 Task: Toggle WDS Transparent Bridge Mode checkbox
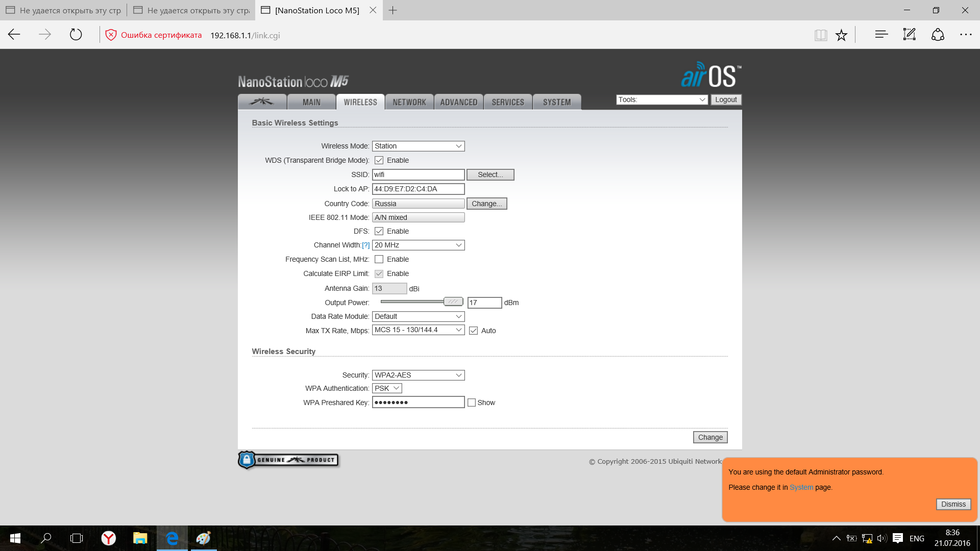click(x=379, y=160)
